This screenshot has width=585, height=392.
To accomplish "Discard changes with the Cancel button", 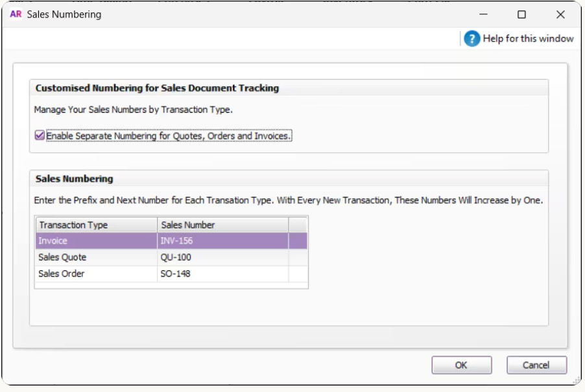I will pos(536,365).
